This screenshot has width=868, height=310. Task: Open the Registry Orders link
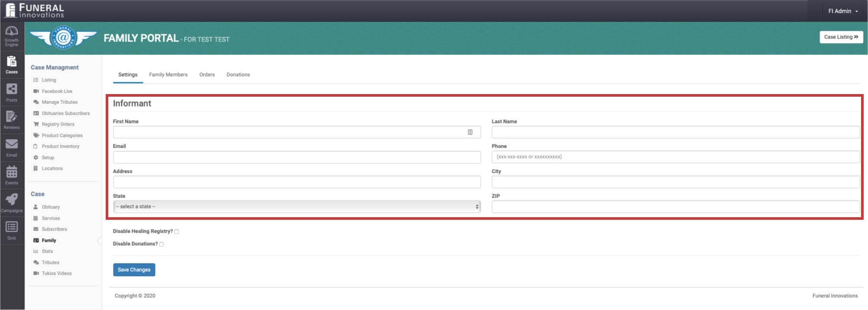pyautogui.click(x=58, y=124)
